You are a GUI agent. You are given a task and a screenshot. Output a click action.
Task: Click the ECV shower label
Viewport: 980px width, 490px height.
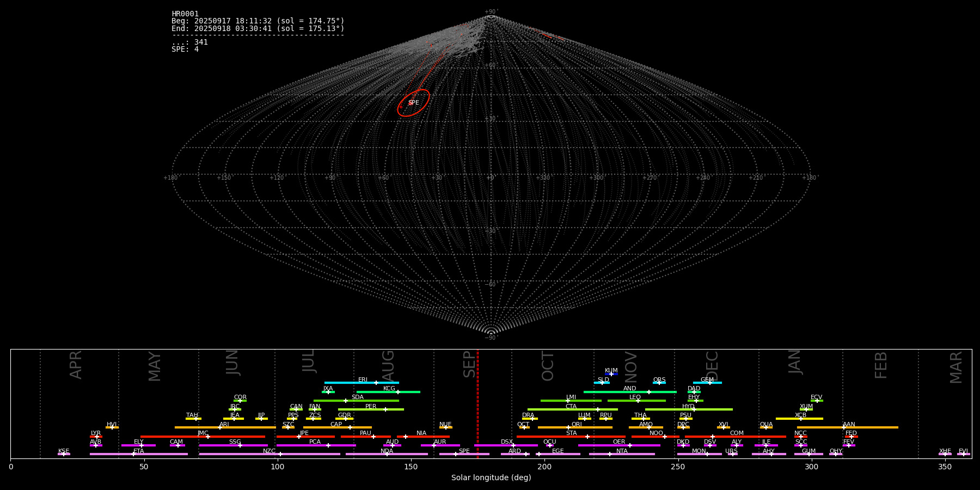(817, 397)
